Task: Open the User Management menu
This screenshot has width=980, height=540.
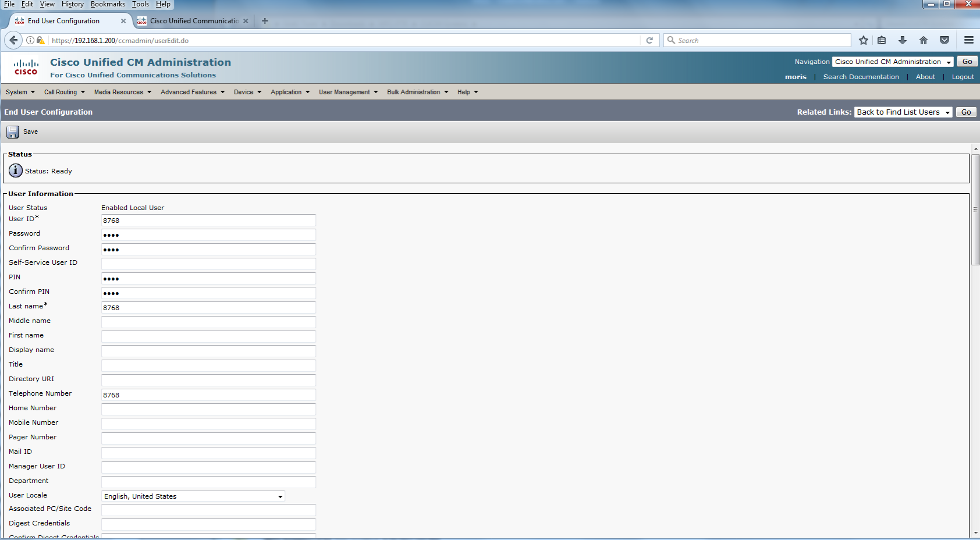Action: point(349,92)
